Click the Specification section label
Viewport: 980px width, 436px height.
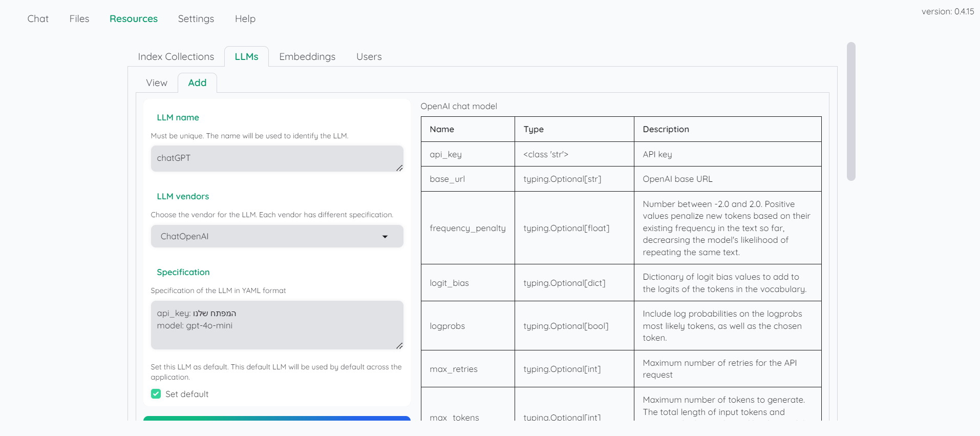click(183, 272)
